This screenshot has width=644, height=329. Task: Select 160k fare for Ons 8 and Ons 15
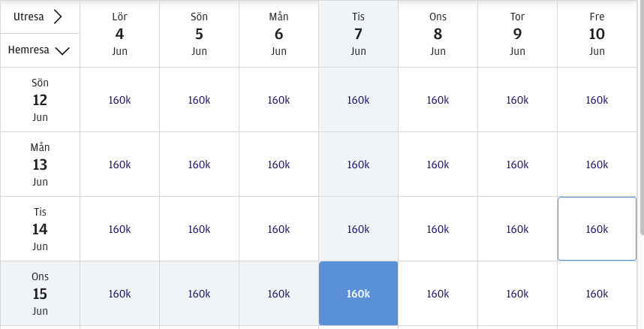[438, 294]
